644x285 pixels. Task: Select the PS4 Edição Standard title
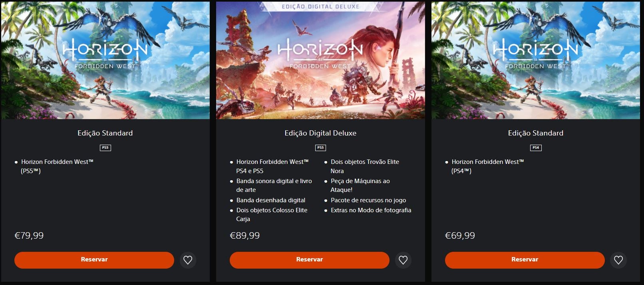pos(536,133)
